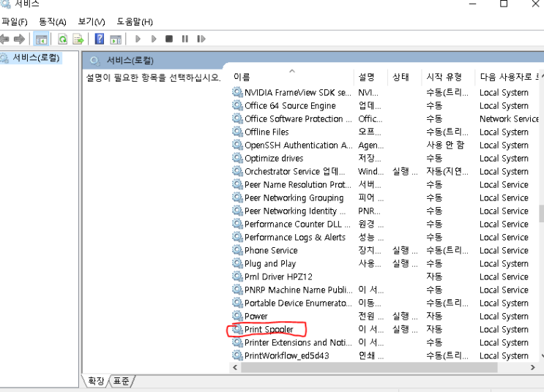The image size is (544, 392).
Task: Click the Pause Service icon
Action: (185, 39)
